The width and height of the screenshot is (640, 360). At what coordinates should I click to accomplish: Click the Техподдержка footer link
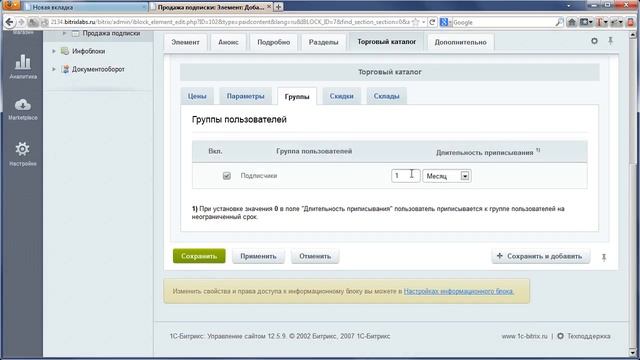[x=589, y=336]
